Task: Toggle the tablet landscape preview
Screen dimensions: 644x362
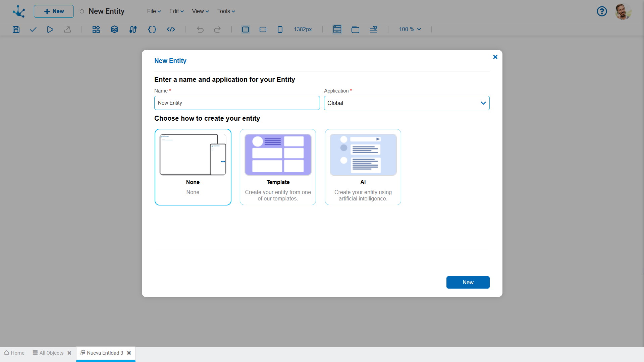Action: coord(263,29)
